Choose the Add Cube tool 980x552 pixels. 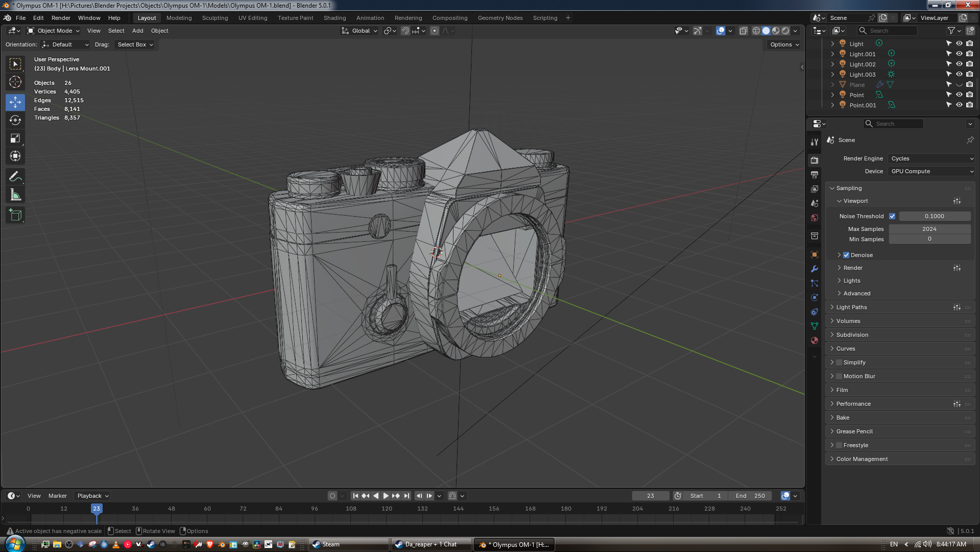[x=15, y=215]
